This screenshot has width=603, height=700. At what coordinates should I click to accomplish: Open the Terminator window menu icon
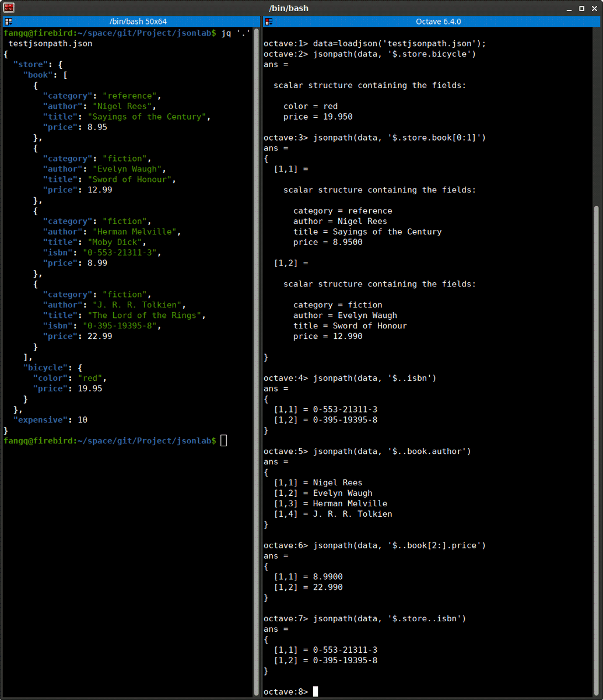tap(9, 8)
